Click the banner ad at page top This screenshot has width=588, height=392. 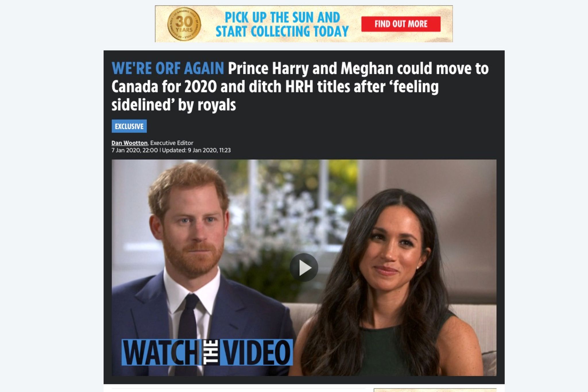(x=304, y=24)
